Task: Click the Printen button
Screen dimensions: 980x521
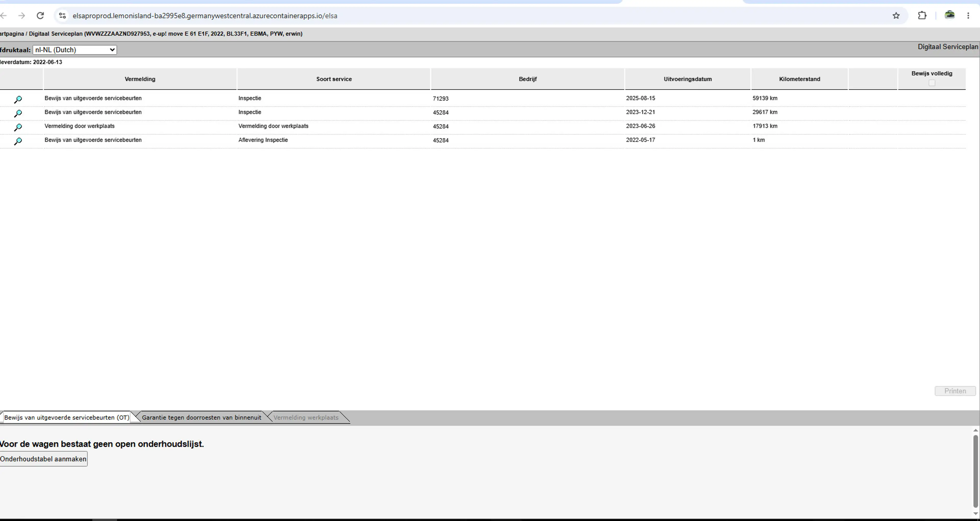Action: pos(955,391)
